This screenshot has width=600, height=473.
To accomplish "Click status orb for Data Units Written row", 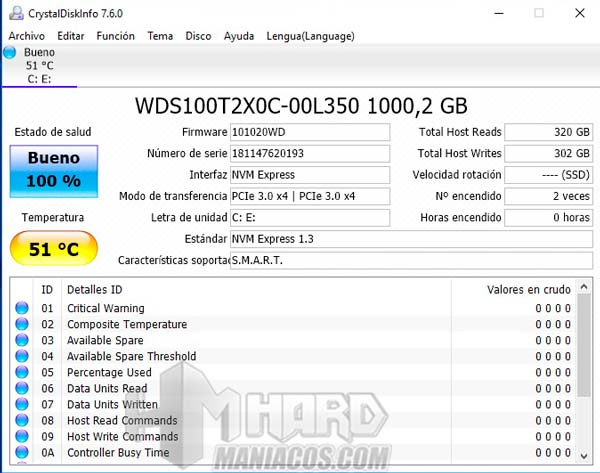I will [x=22, y=404].
